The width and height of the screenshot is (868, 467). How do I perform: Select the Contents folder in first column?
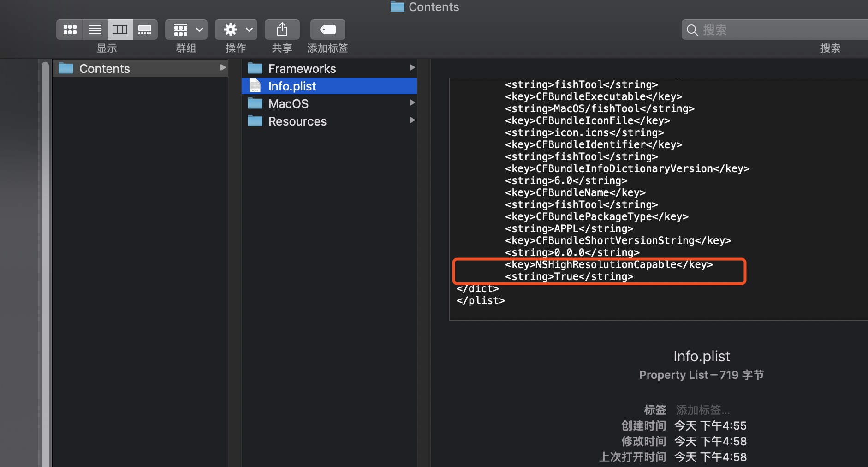tap(104, 68)
